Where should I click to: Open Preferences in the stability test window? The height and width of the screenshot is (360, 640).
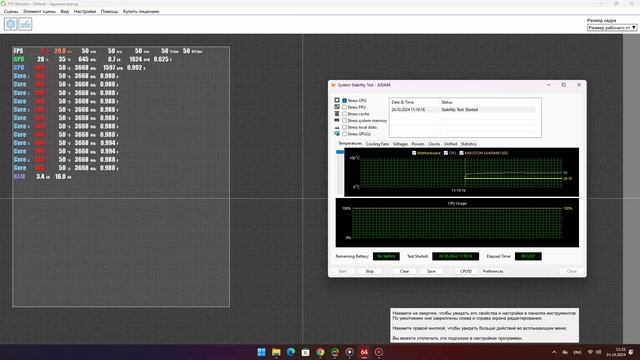coord(493,271)
